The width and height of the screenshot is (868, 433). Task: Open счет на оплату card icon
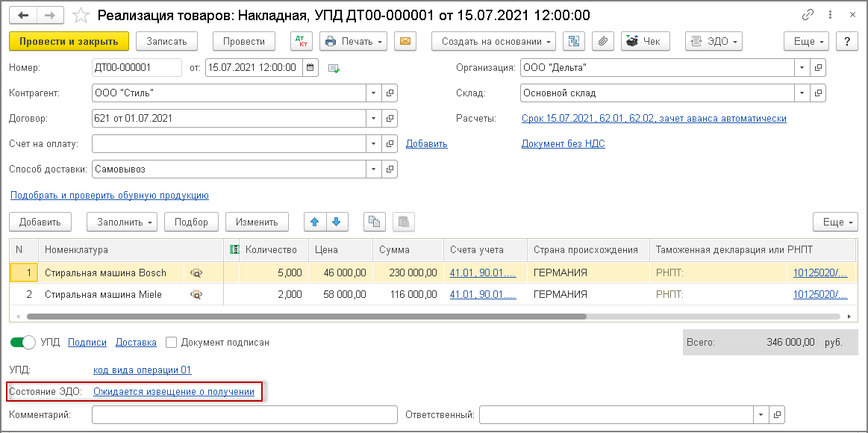(390, 143)
